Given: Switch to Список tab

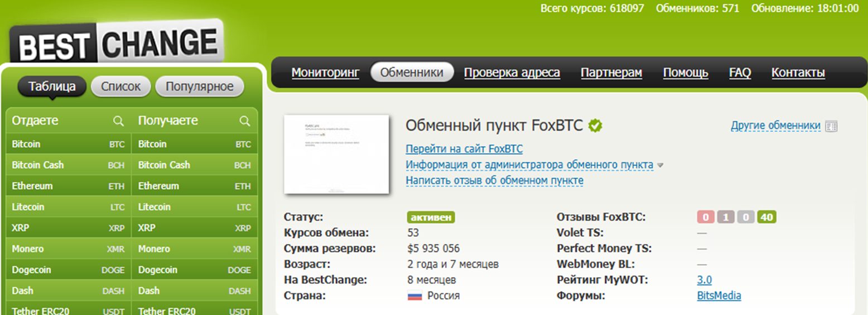Looking at the screenshot, I should click(x=120, y=87).
